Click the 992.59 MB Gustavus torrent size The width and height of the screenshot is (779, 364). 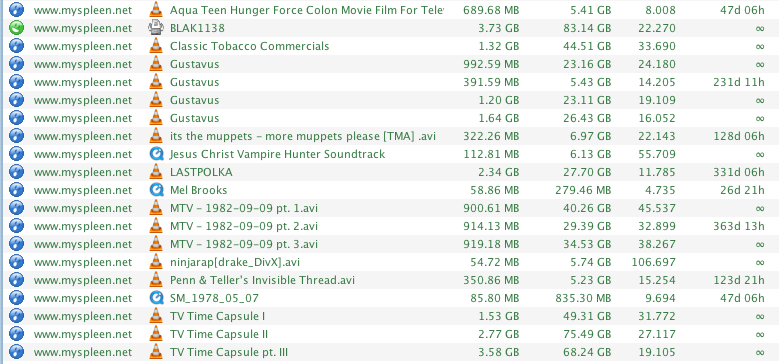[x=491, y=64]
